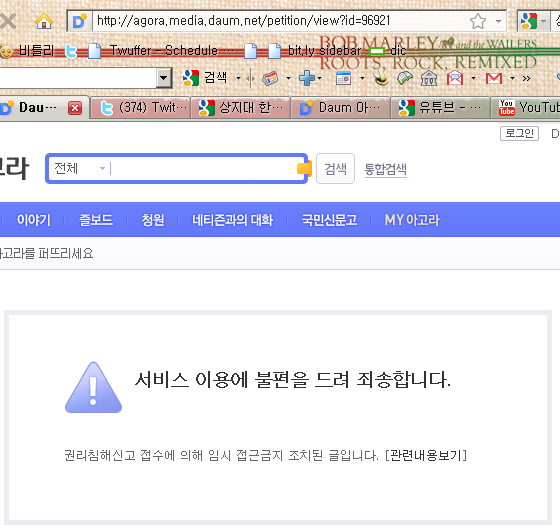Open the 국민신문고 menu
This screenshot has height=529, width=560.
pyautogui.click(x=329, y=220)
